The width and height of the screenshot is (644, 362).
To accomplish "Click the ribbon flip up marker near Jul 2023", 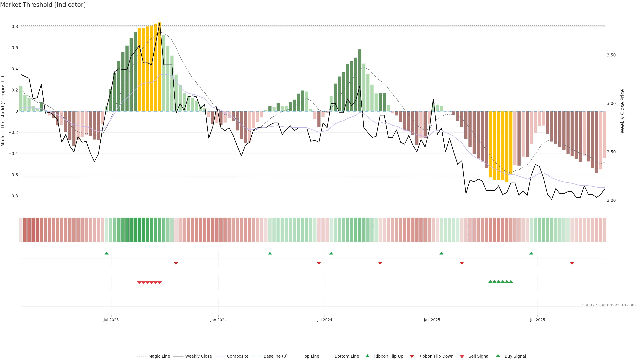I will (106, 253).
